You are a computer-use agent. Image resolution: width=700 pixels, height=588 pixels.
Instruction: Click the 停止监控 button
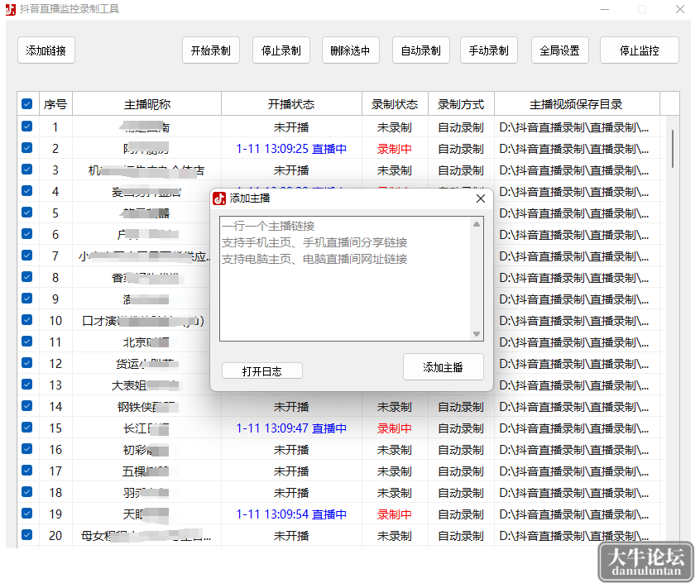pyautogui.click(x=640, y=50)
